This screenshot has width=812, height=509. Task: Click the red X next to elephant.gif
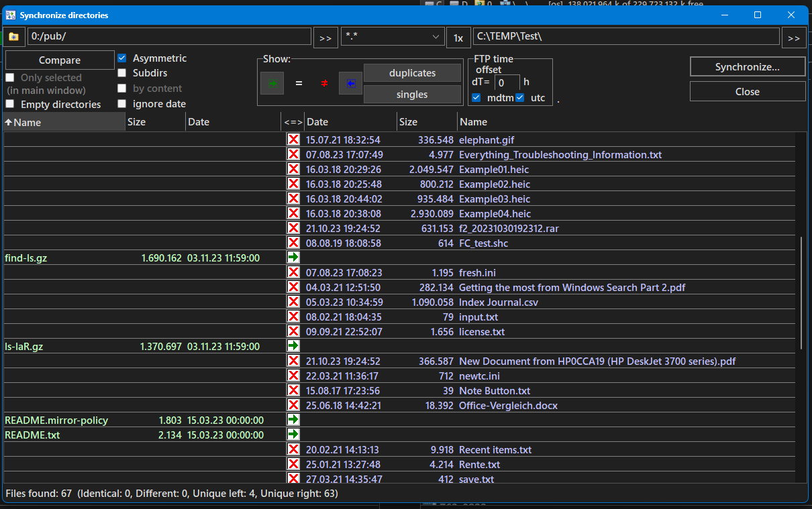(x=293, y=139)
